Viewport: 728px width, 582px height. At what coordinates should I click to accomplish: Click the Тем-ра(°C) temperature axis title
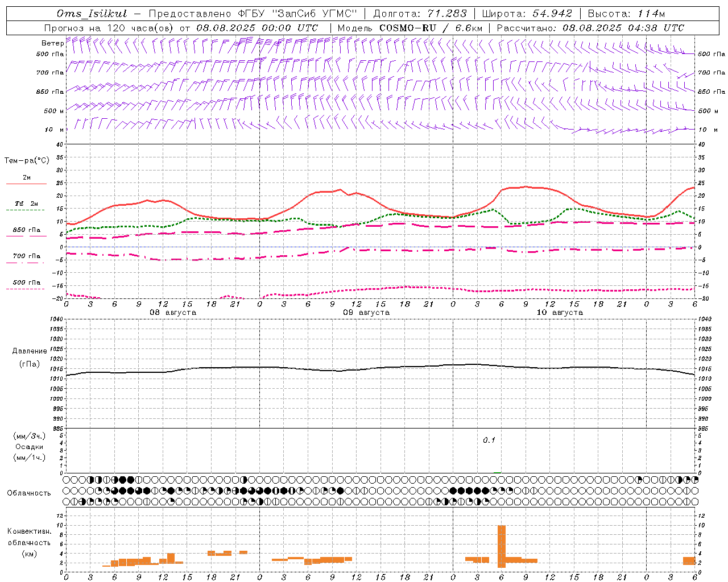point(27,161)
